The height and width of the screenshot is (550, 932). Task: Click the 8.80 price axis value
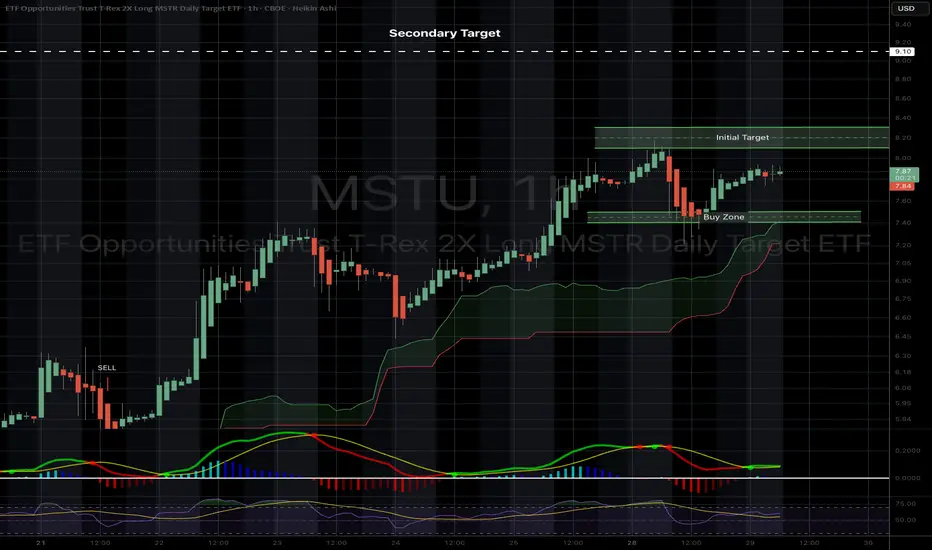coord(903,79)
